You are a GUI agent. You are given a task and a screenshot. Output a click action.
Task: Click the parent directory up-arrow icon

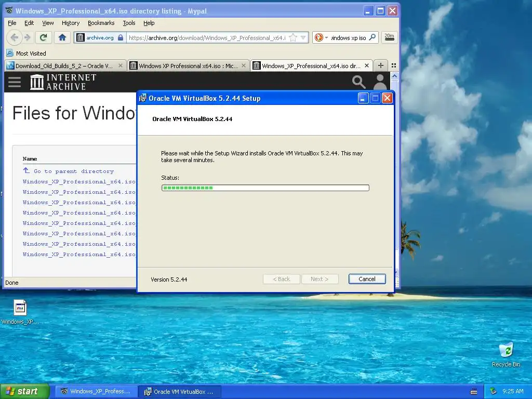coord(26,170)
